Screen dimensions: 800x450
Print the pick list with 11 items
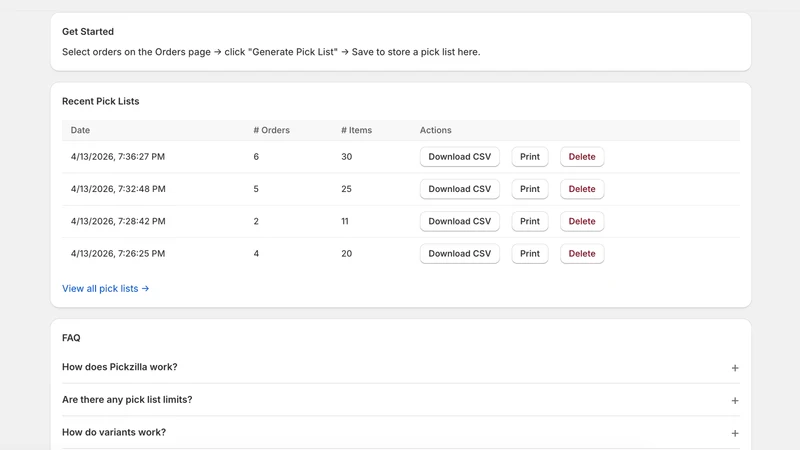(530, 221)
